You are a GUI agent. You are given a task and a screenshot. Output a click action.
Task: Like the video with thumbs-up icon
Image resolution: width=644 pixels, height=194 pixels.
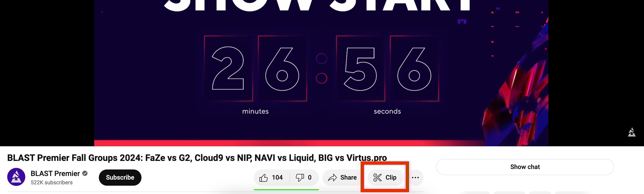pyautogui.click(x=263, y=178)
